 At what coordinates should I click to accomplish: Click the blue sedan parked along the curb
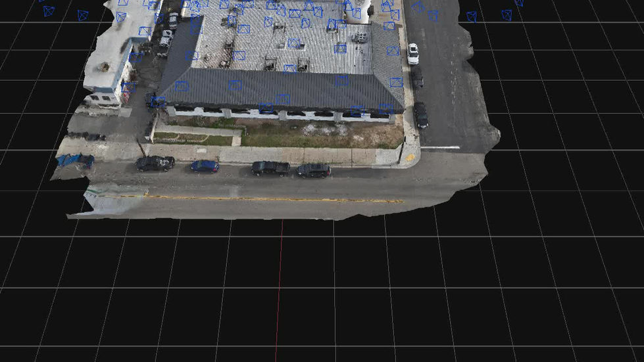[x=205, y=166]
